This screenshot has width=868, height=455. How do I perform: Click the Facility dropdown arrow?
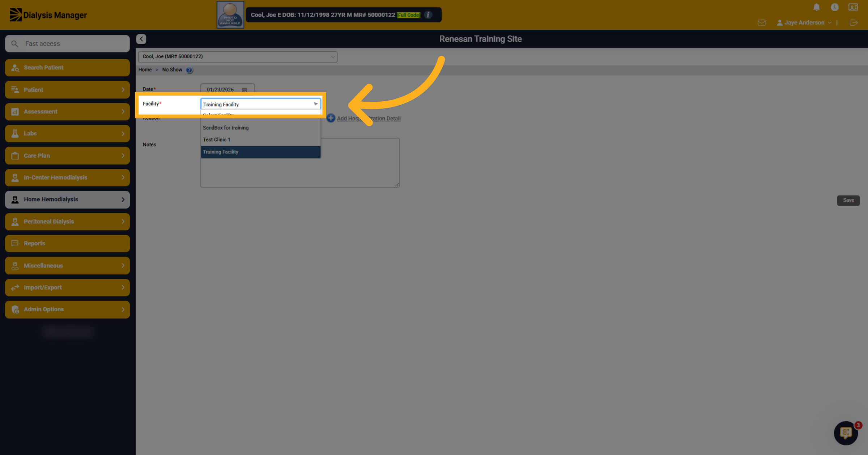(316, 104)
